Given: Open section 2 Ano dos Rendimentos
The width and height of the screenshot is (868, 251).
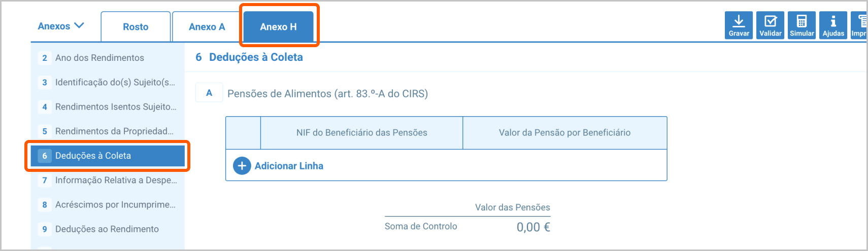Looking at the screenshot, I should click(x=99, y=58).
